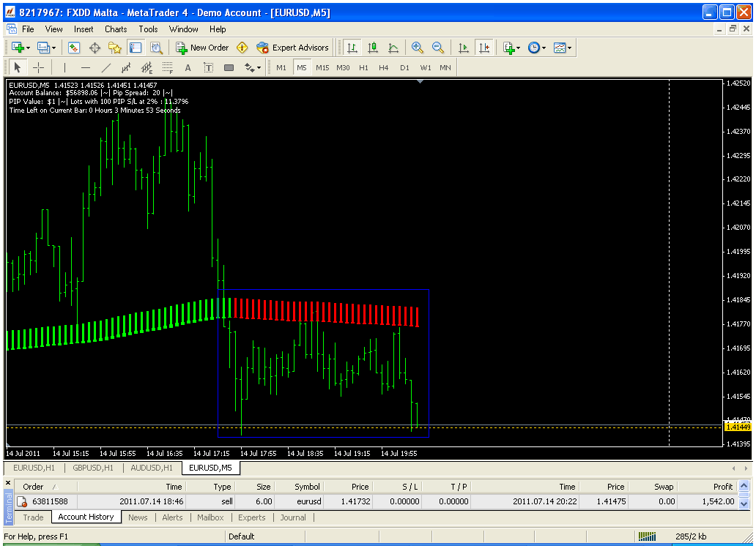Switch chart to Bar Chart mode

(352, 48)
